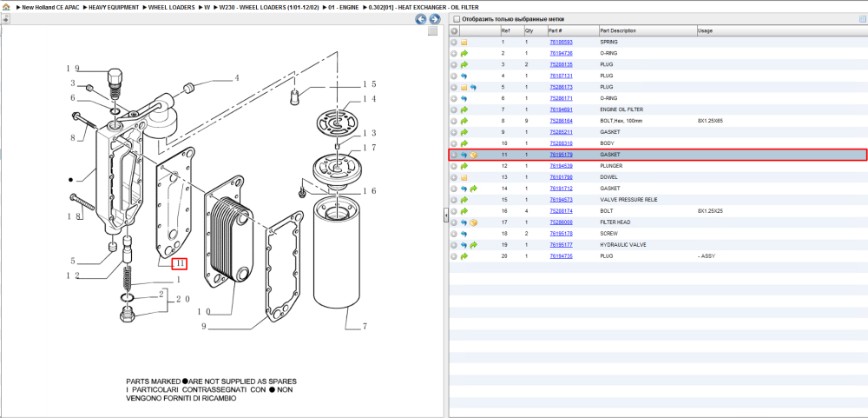Go to next diagram with forward arrow
The image size is (868, 418).
[435, 19]
